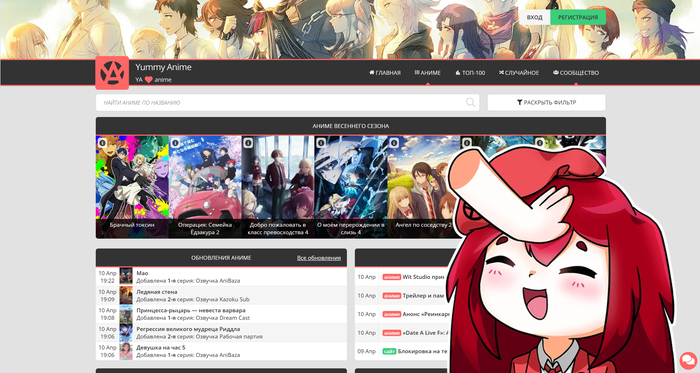Screen dimensions: 700x373
Task: Click the АНИМЕ ВЕСЕННЕГО СЕЗОНА header
Action: pyautogui.click(x=350, y=126)
